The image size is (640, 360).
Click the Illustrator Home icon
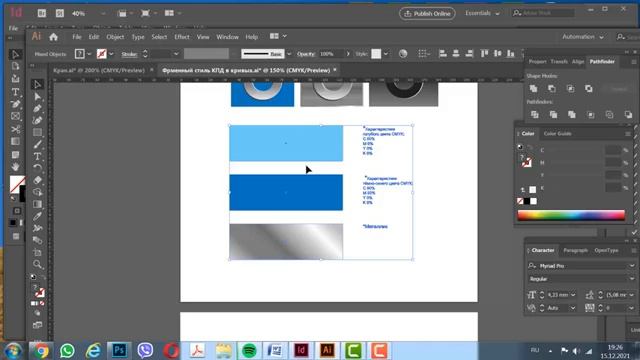click(x=53, y=37)
